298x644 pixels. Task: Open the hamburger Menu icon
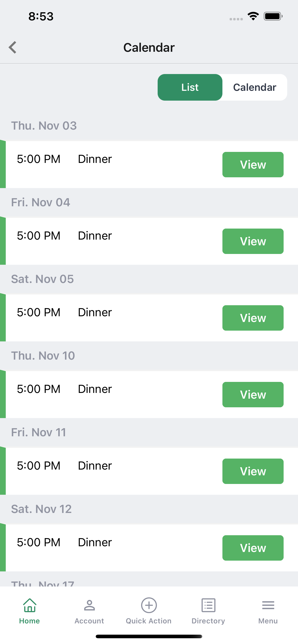click(x=268, y=605)
